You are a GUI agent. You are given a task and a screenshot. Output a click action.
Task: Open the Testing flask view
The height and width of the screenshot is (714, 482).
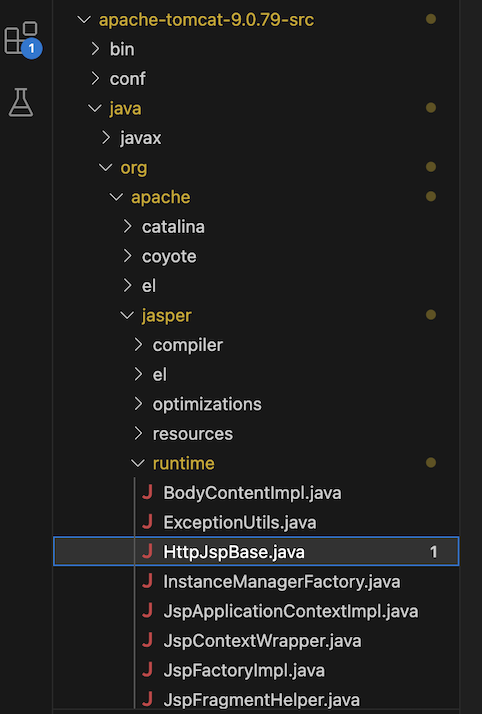pyautogui.click(x=21, y=102)
